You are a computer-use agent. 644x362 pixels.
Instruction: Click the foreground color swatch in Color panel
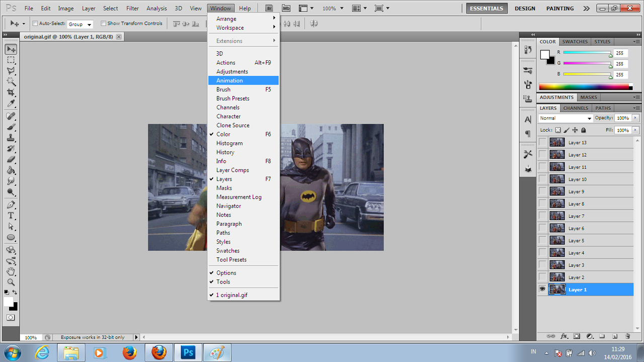click(x=545, y=54)
